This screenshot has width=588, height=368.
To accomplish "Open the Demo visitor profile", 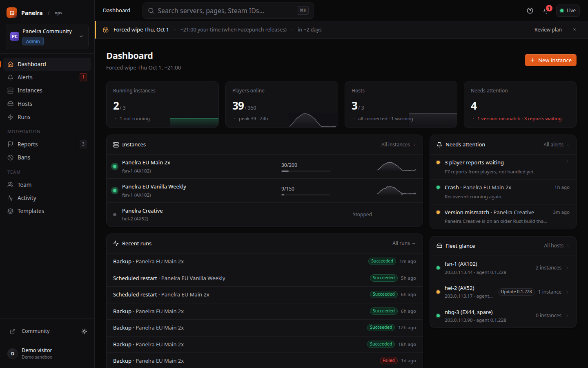I will click(x=47, y=354).
